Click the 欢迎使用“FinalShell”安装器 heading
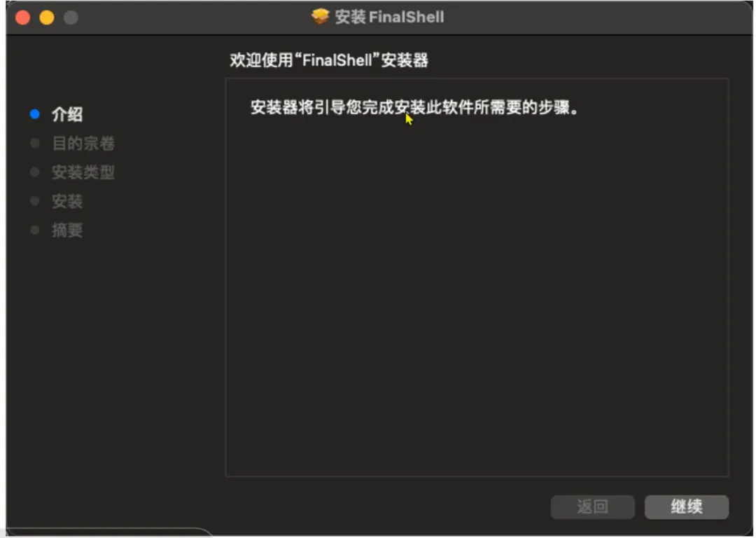756x538 pixels. coord(329,60)
